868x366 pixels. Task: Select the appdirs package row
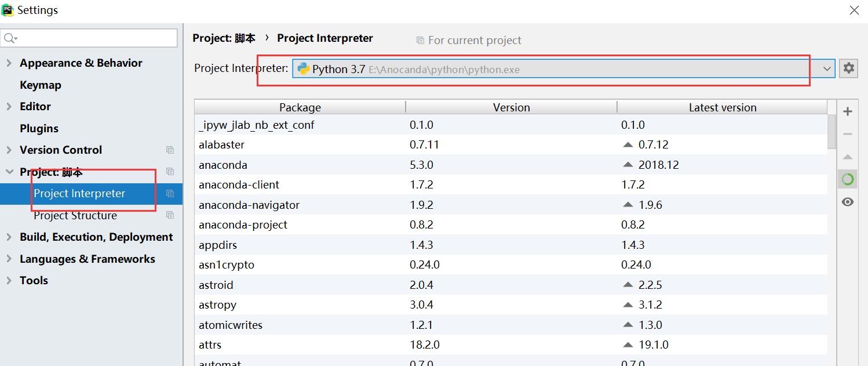(x=510, y=245)
